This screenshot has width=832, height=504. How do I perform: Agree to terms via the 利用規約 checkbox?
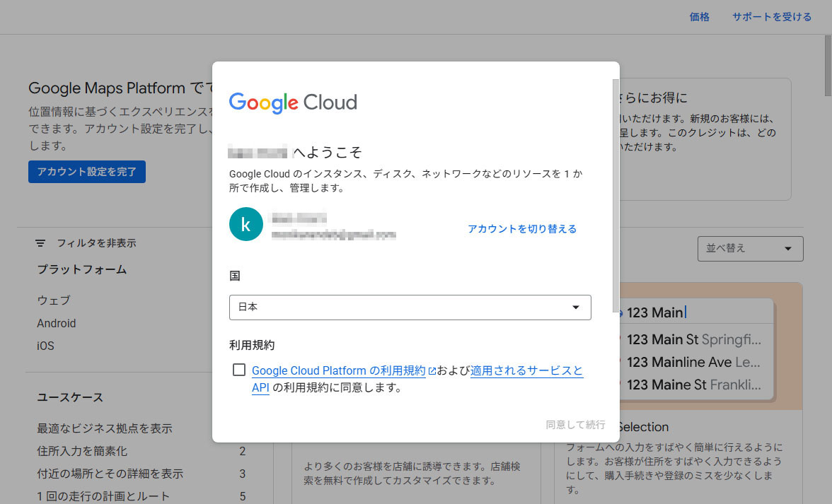pyautogui.click(x=239, y=370)
